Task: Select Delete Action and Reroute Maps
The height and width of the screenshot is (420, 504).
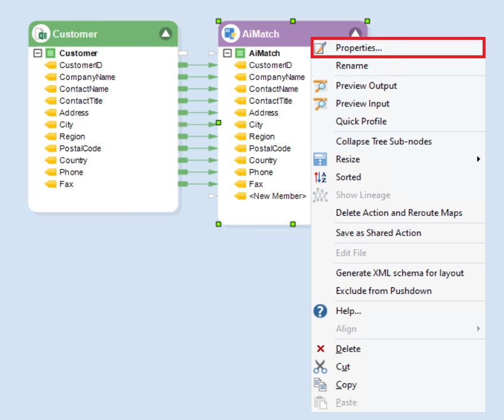Action: (399, 213)
